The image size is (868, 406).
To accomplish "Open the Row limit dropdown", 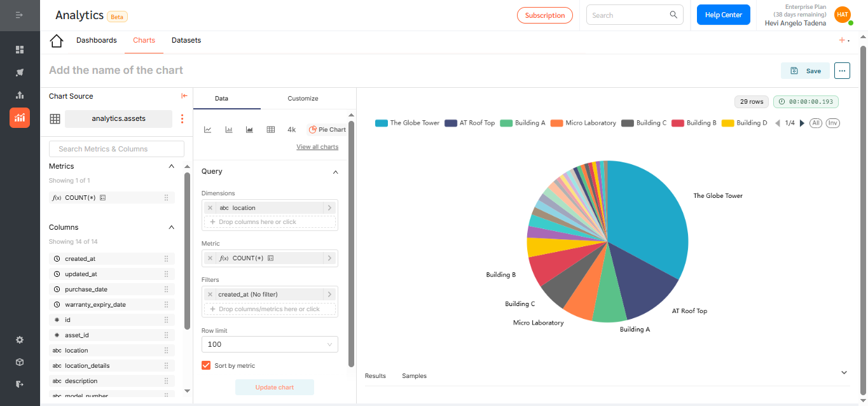I will click(x=270, y=344).
